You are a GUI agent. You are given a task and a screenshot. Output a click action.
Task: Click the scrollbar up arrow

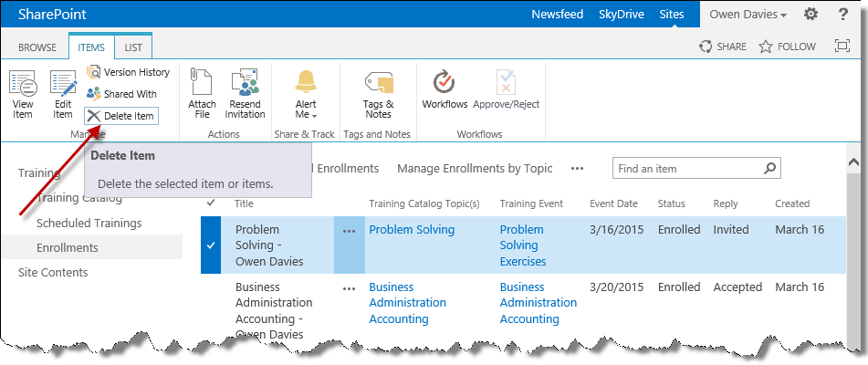tap(853, 162)
